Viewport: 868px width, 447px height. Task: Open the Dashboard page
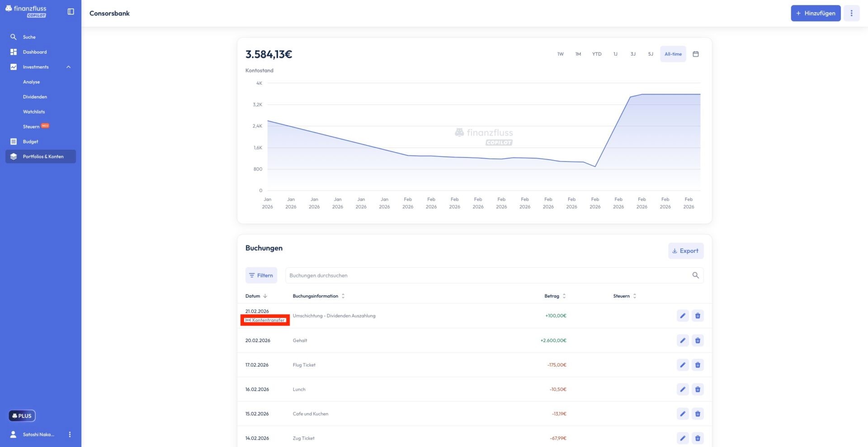[35, 52]
